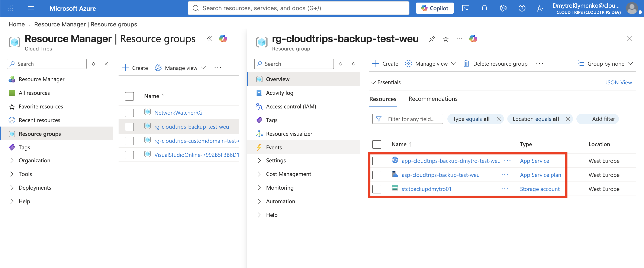The image size is (644, 268).
Task: Check the asp-cloudtrips-backup-test-weu checkbox
Action: [377, 175]
